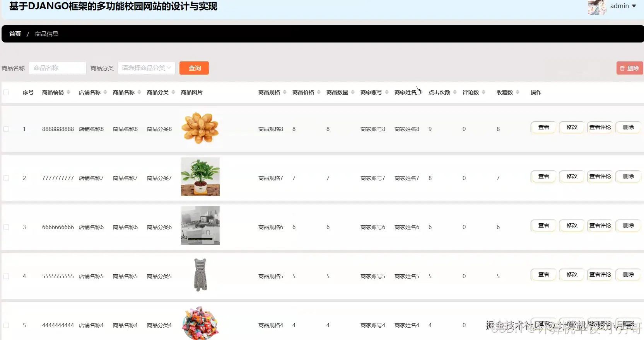The width and height of the screenshot is (644, 340).
Task: Click the 商家账号4 cell
Action: click(x=373, y=325)
